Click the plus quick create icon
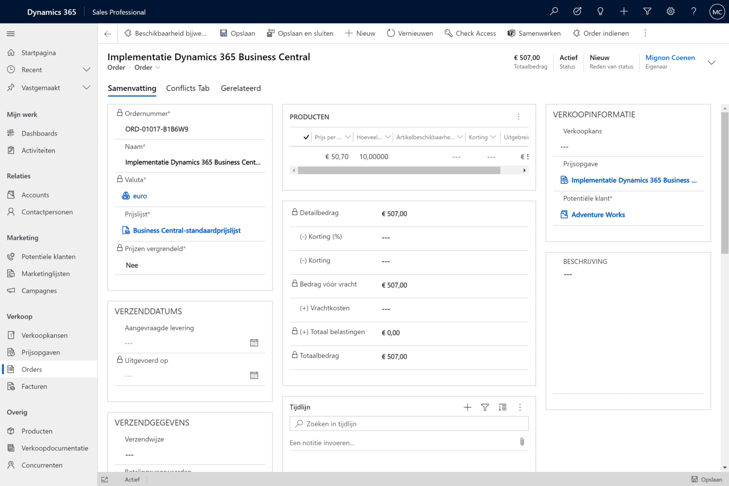 [x=623, y=11]
